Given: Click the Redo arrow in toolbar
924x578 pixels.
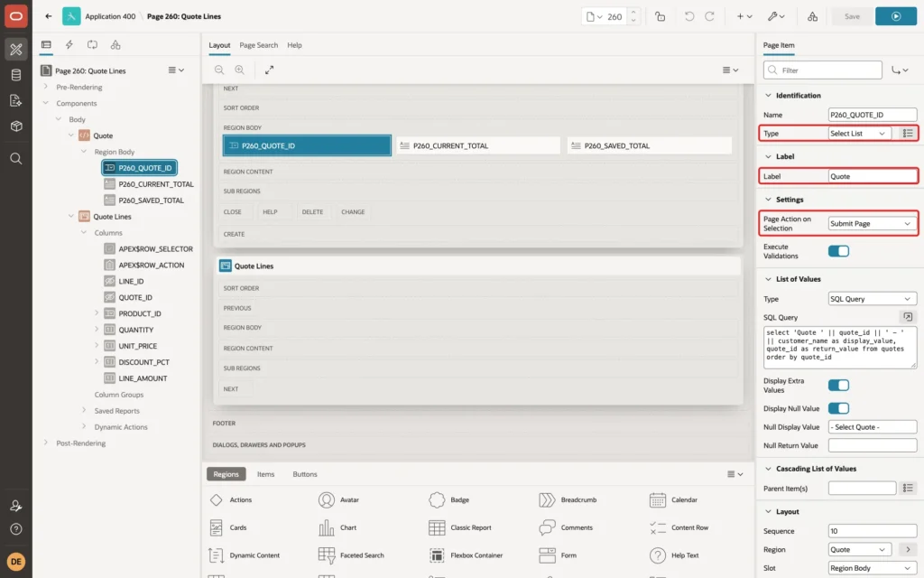Looking at the screenshot, I should tap(709, 16).
